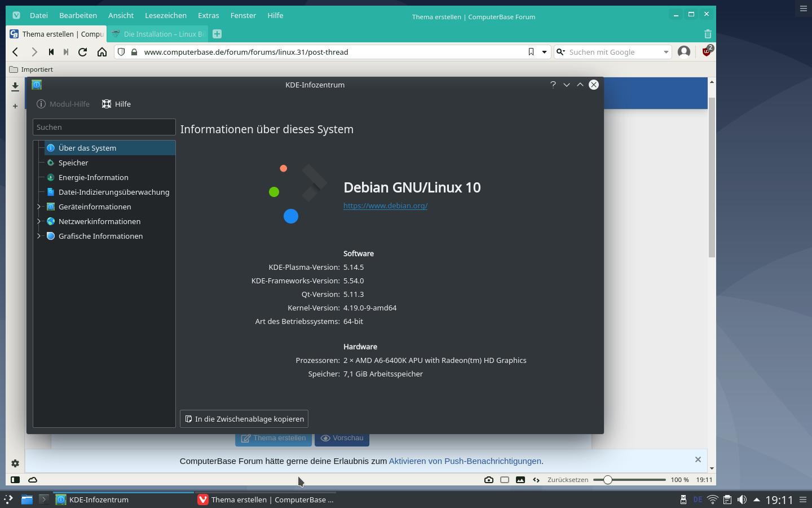This screenshot has height=508, width=812.
Task: Click the rewind history button
Action: (51, 52)
